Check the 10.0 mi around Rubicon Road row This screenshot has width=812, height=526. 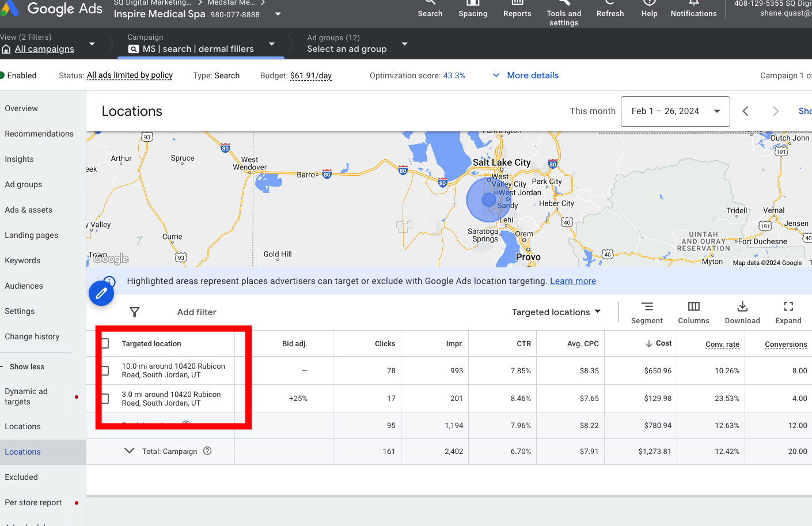(105, 370)
